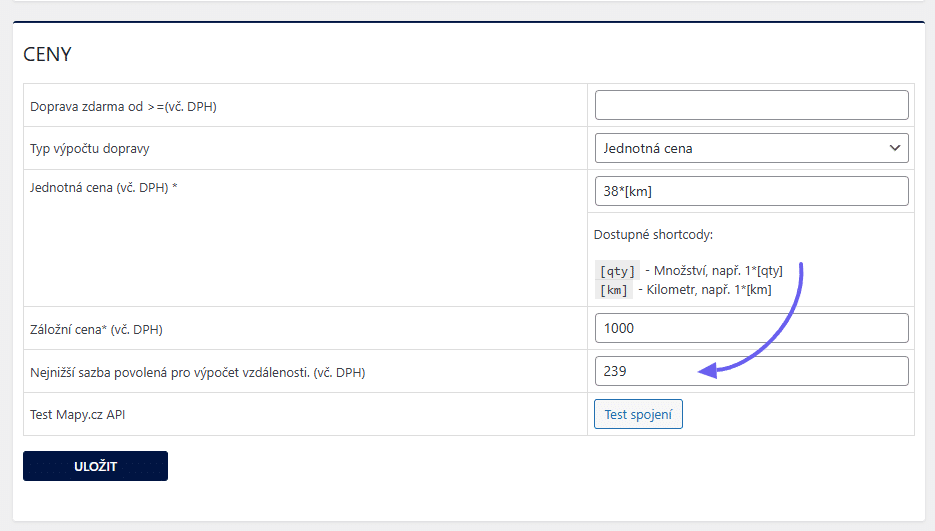Save settings with the ULOŽIT button

(x=95, y=466)
